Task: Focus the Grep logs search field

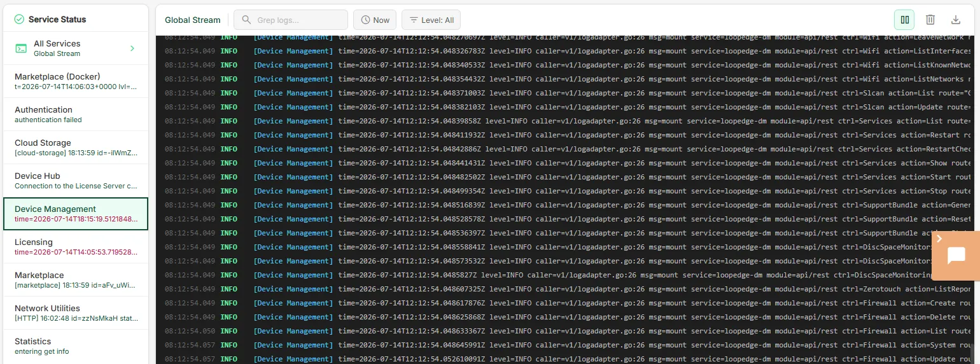Action: pyautogui.click(x=291, y=20)
